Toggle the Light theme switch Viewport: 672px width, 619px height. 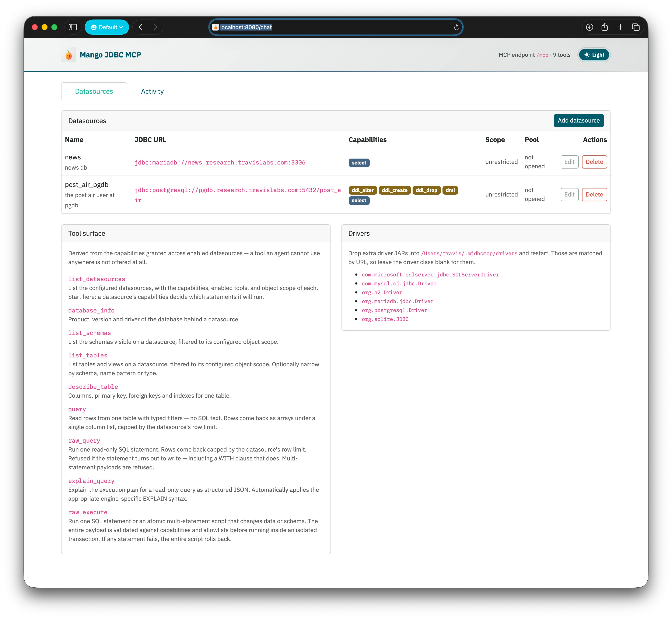tap(594, 55)
